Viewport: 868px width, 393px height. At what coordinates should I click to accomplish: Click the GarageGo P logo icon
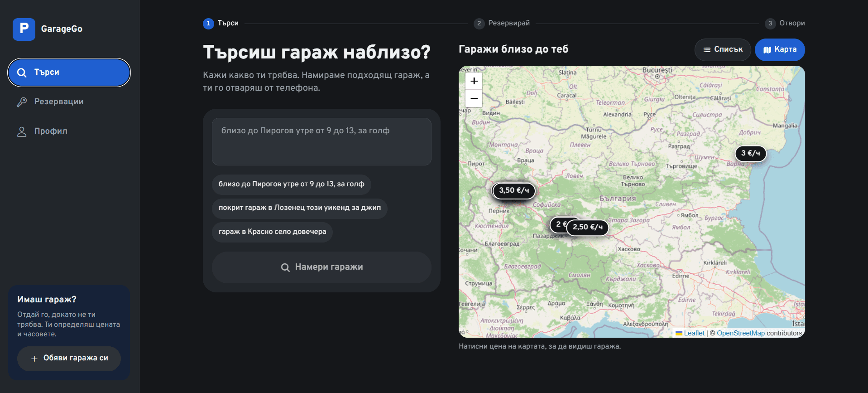(24, 29)
